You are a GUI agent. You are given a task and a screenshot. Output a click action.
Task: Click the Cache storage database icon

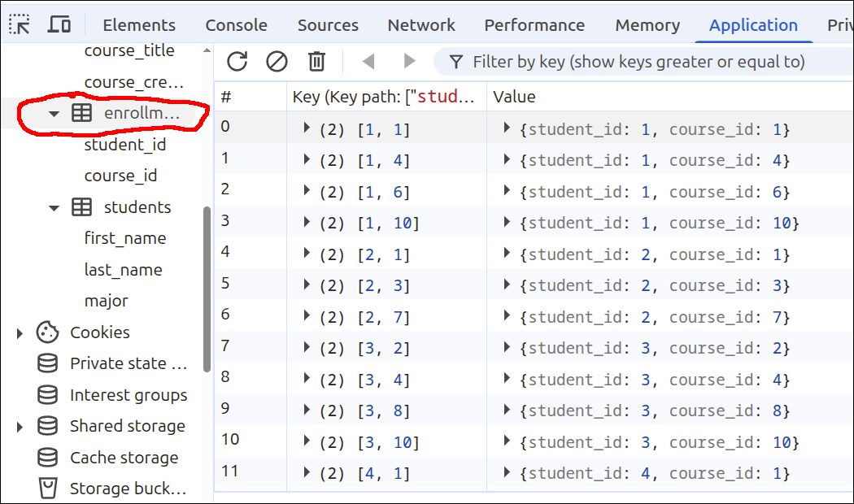pos(46,457)
